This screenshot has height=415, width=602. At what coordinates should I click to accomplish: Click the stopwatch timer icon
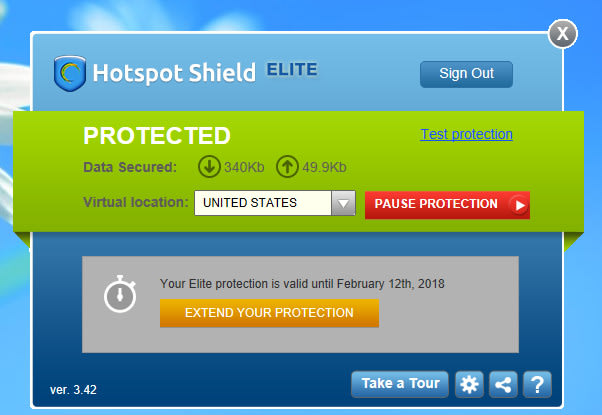pyautogui.click(x=120, y=294)
